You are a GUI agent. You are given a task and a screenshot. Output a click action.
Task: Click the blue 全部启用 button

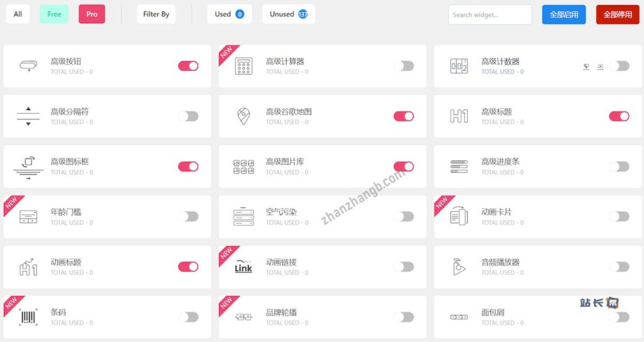564,14
